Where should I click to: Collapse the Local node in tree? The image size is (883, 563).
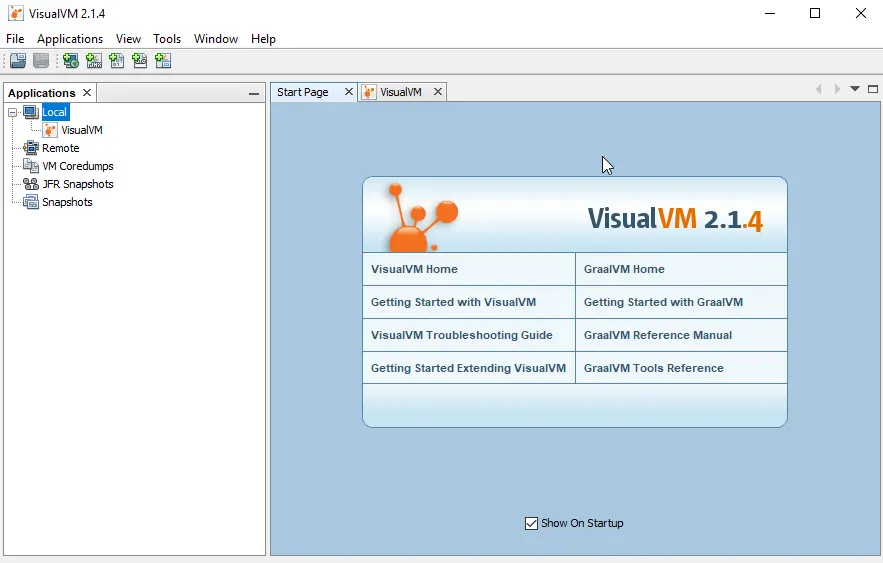[x=12, y=113]
